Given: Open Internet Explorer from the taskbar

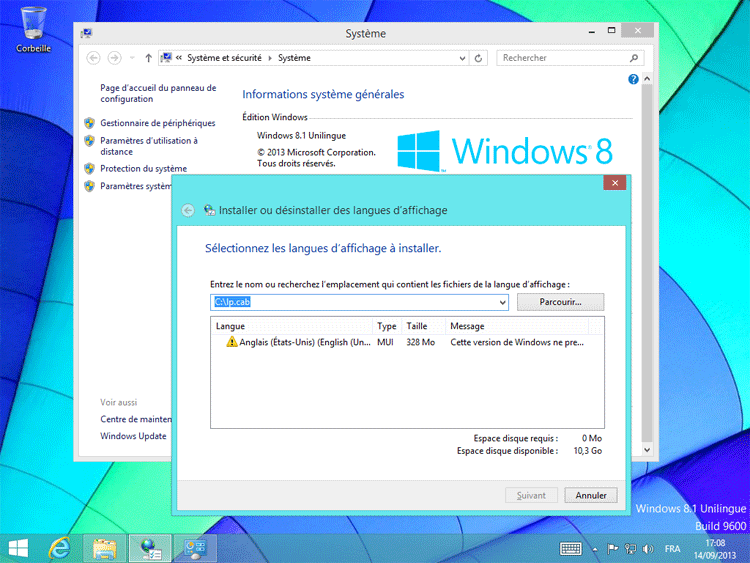Looking at the screenshot, I should [x=61, y=548].
